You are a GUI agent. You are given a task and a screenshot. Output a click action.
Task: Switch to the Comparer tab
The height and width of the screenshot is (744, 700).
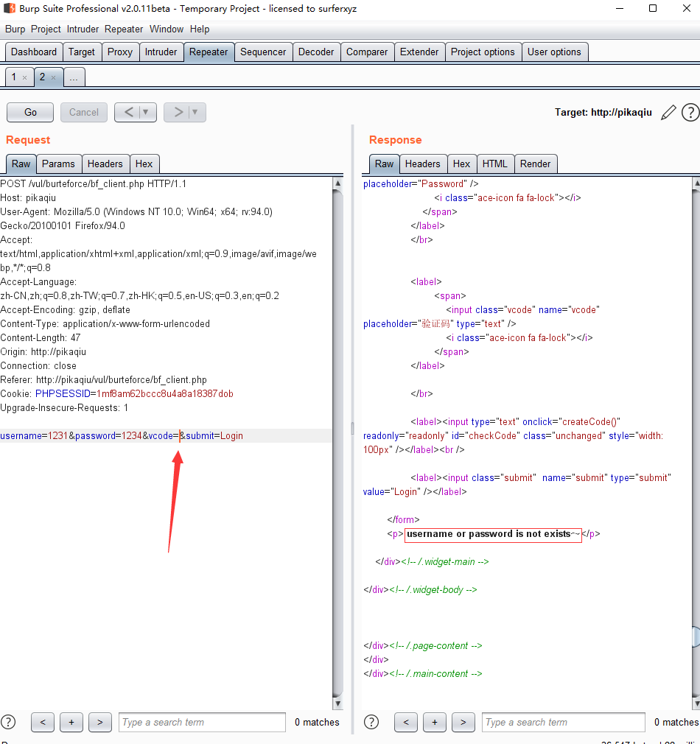coord(367,52)
